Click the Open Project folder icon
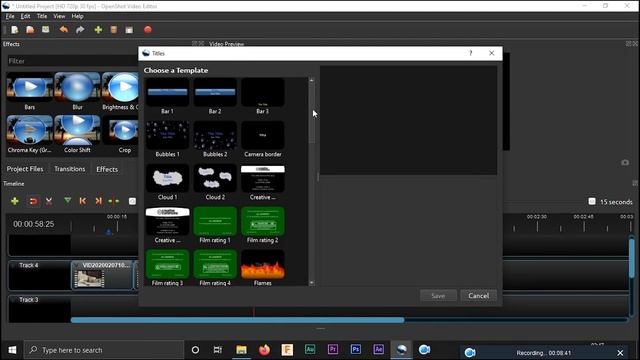This screenshot has height=360, width=640. [x=30, y=30]
